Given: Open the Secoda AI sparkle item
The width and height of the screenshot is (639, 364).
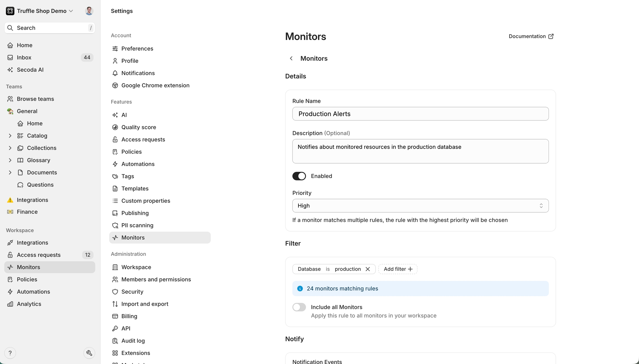Looking at the screenshot, I should (30, 70).
